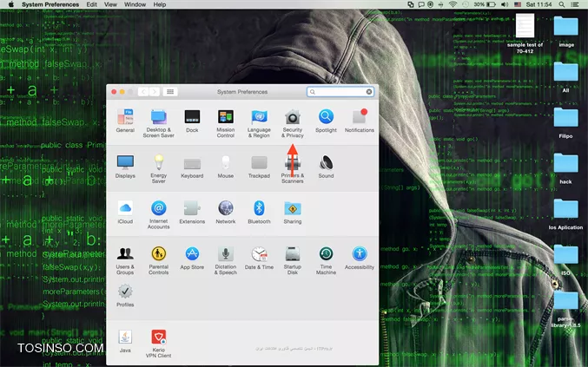
Task: Open iCloud preferences
Action: click(125, 213)
